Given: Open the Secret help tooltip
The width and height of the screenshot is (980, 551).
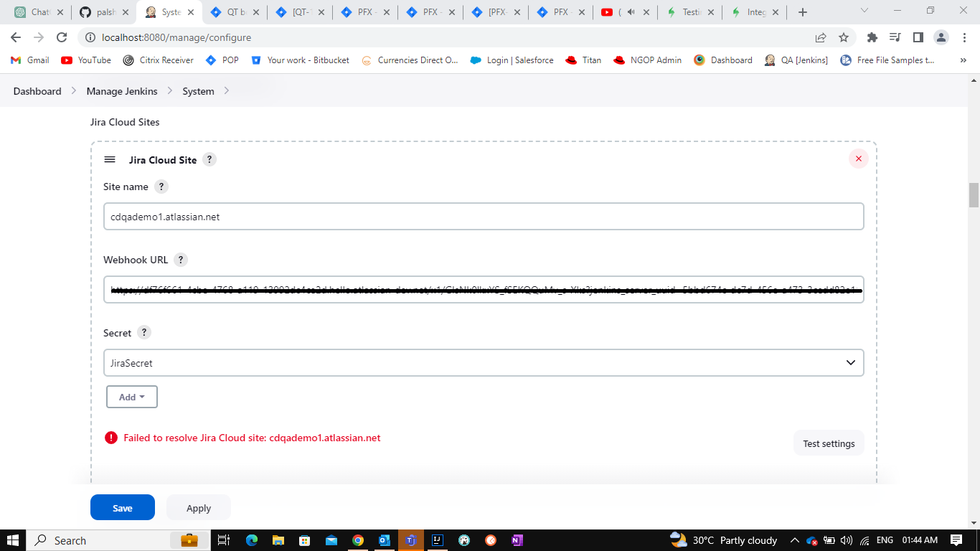Looking at the screenshot, I should [143, 332].
